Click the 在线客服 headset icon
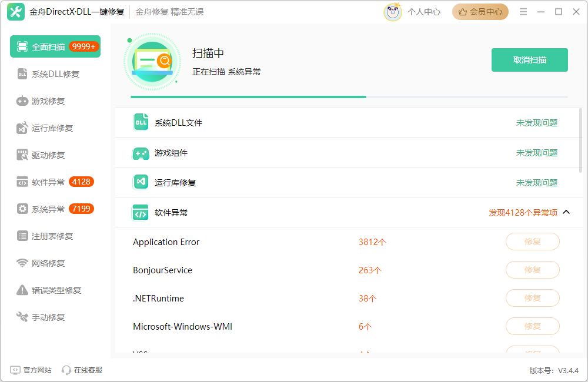Screen dimensions: 588x382 pyautogui.click(x=66, y=370)
